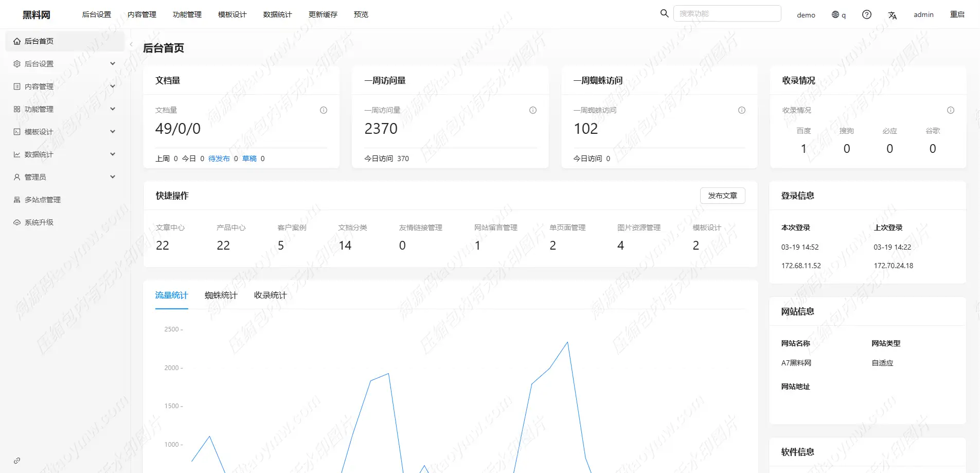The height and width of the screenshot is (473, 980).
Task: Click the home icon beside 后台首页
Action: pos(17,41)
